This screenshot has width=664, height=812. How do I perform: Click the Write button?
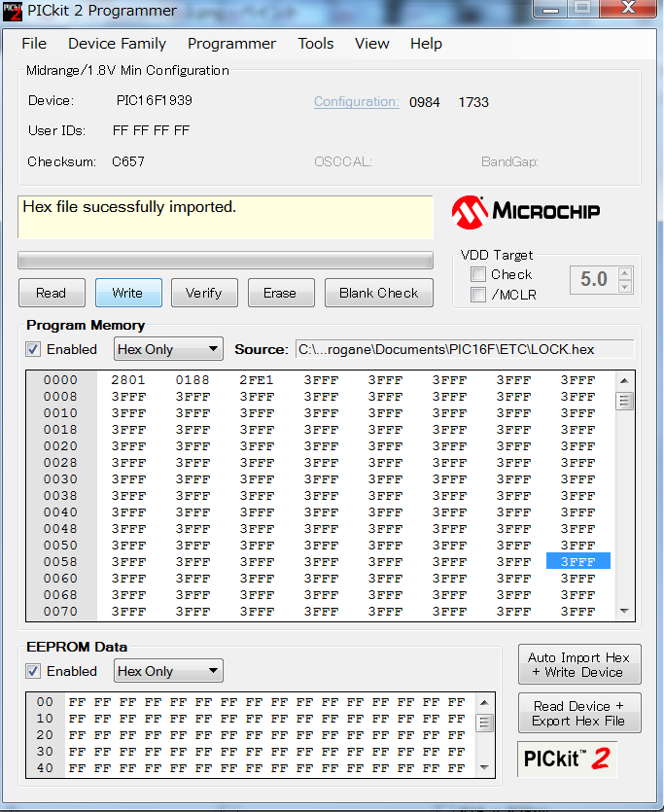(x=127, y=293)
